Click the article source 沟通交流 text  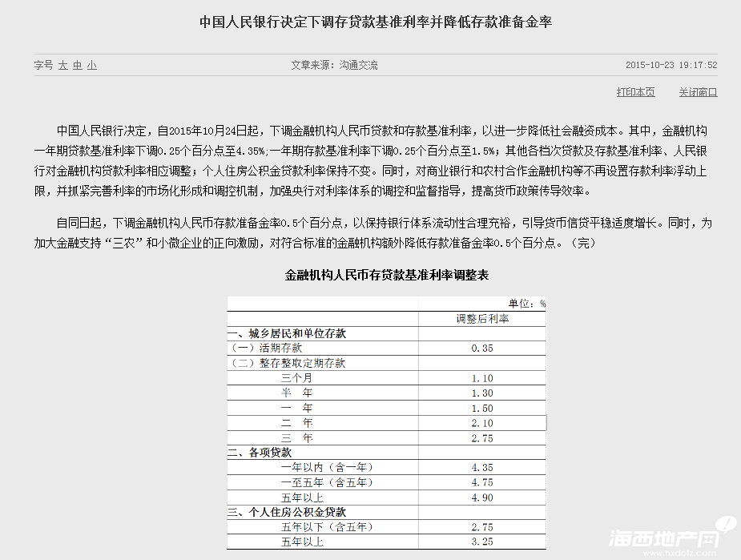coord(358,65)
